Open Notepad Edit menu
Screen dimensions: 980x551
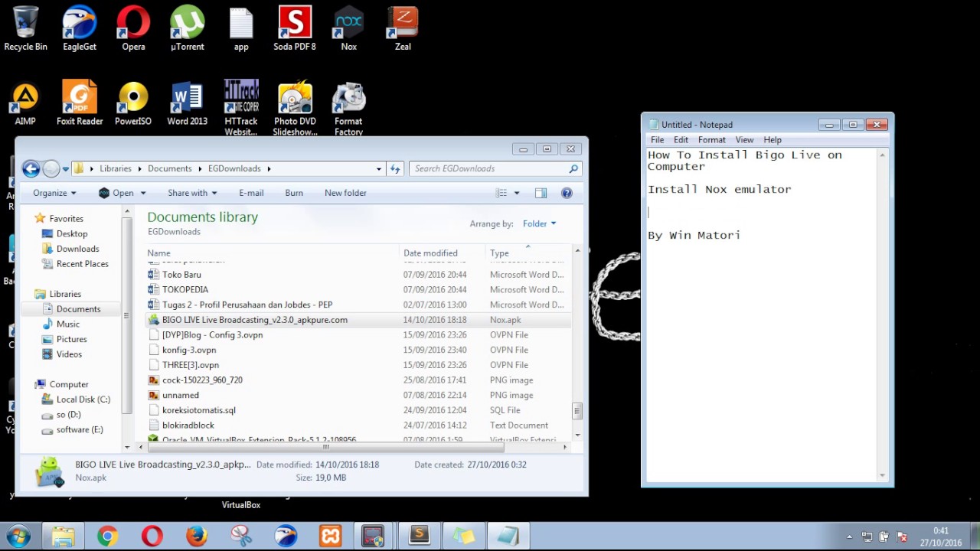(x=681, y=140)
